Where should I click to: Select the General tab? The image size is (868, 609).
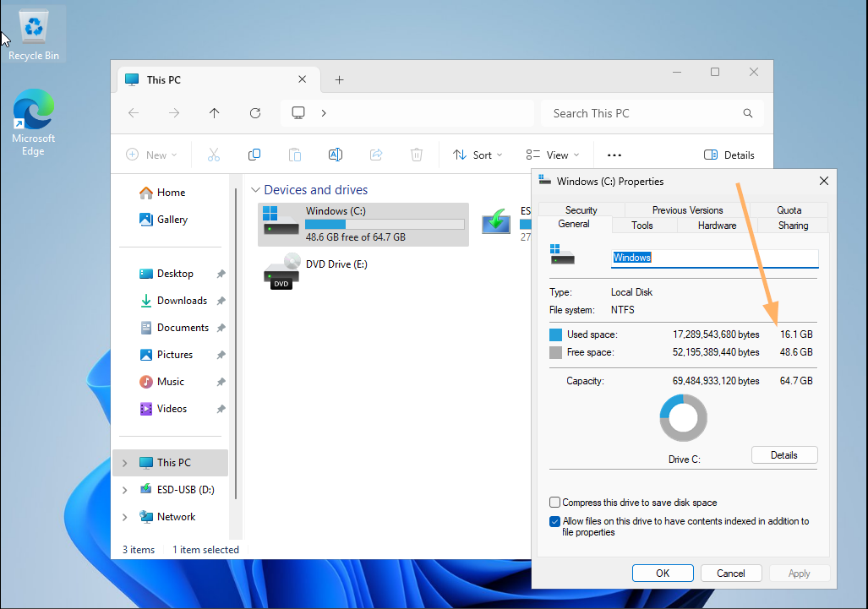click(x=574, y=224)
